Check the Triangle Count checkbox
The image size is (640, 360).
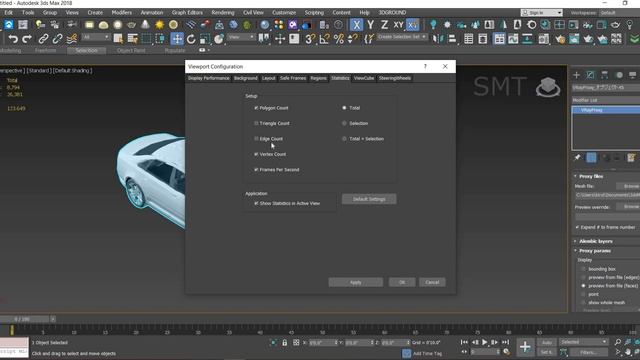[x=256, y=123]
